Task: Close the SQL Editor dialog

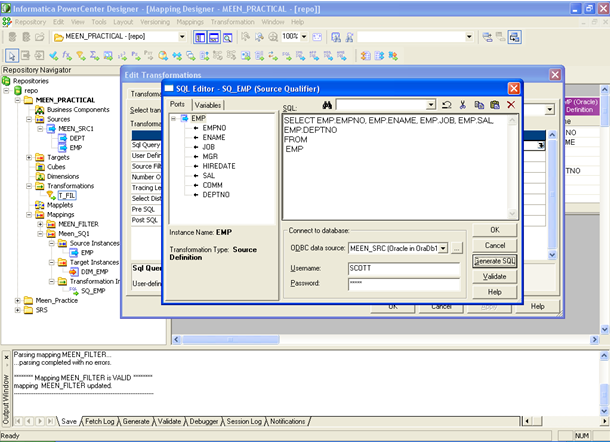Action: [x=514, y=89]
